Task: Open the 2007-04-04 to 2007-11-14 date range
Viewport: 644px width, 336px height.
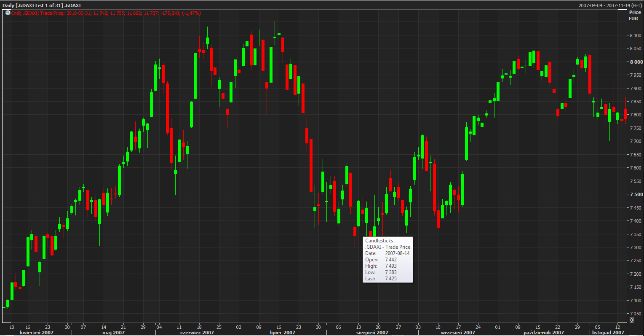Action: tap(610, 5)
